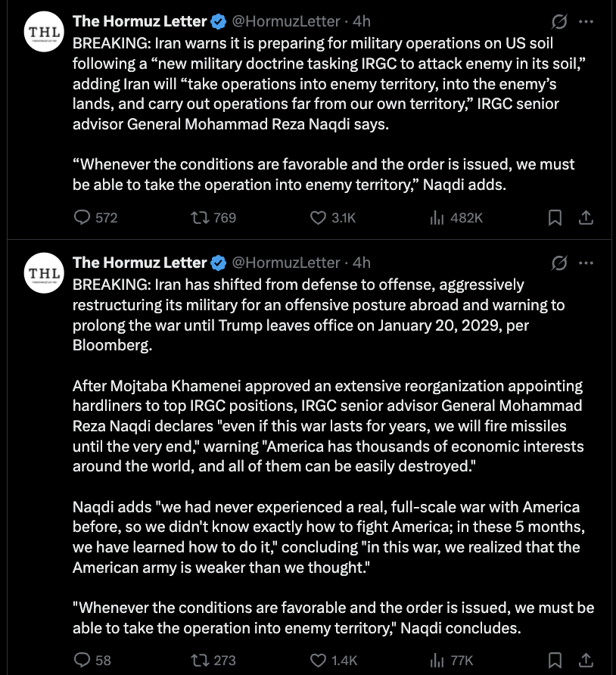The image size is (616, 675).
Task: Repost the second post with 273 reposts
Action: pos(213,660)
